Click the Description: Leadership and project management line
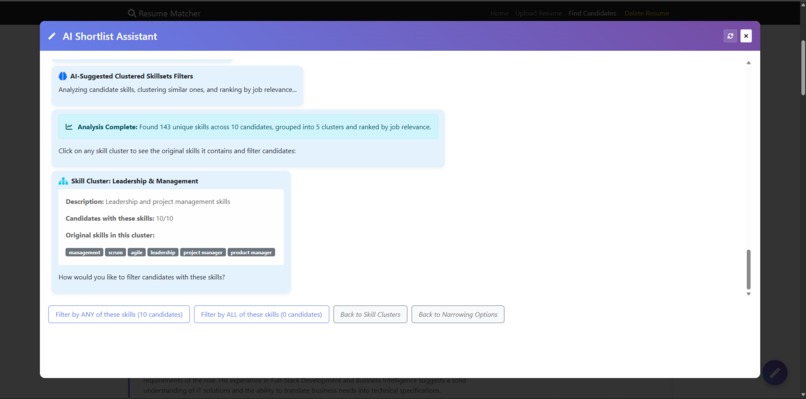The height and width of the screenshot is (399, 806). (x=148, y=202)
